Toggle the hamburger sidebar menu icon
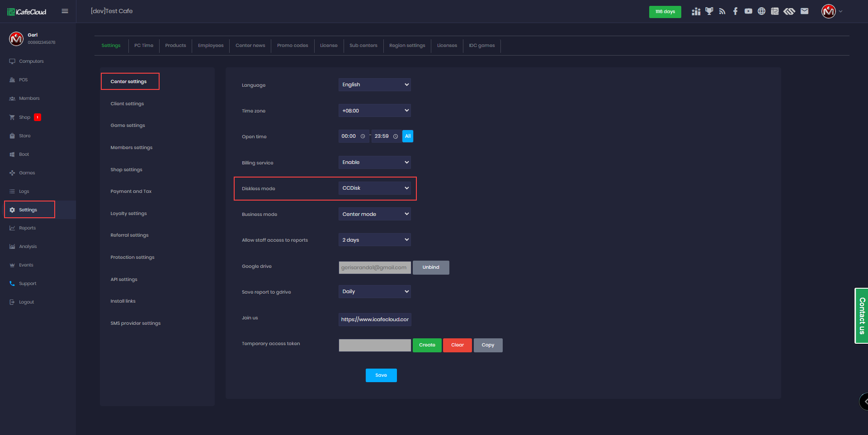The width and height of the screenshot is (868, 435). [65, 11]
